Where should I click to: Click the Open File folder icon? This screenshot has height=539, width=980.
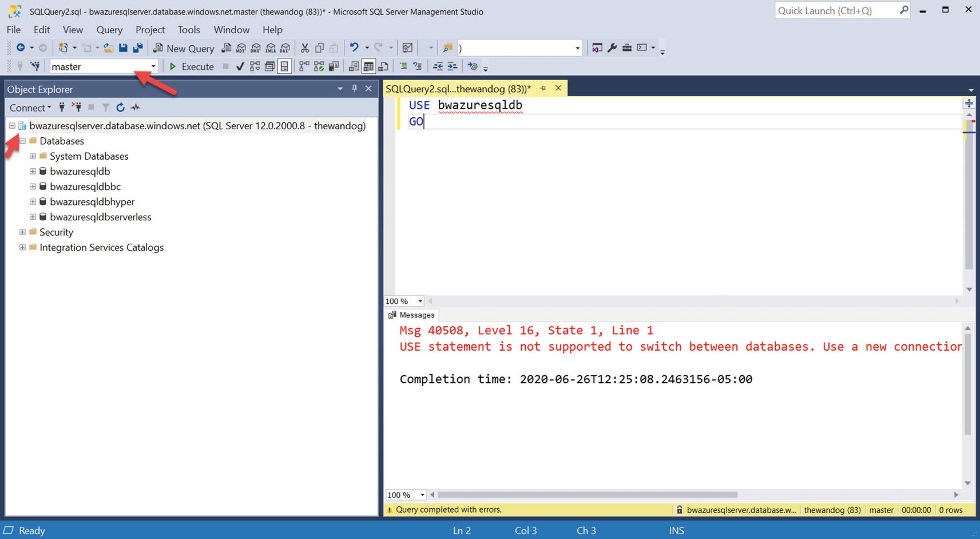point(108,48)
